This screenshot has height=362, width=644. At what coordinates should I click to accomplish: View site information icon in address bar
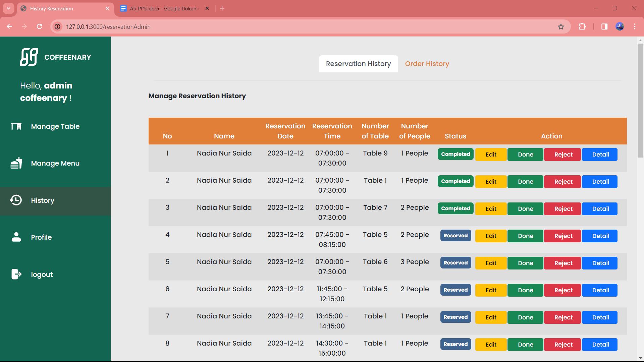coord(58,26)
